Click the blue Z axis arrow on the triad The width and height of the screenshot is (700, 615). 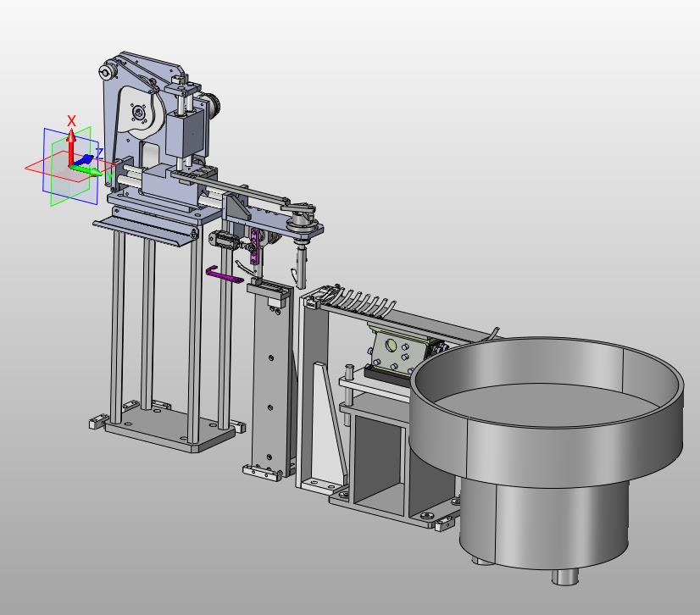coord(84,160)
